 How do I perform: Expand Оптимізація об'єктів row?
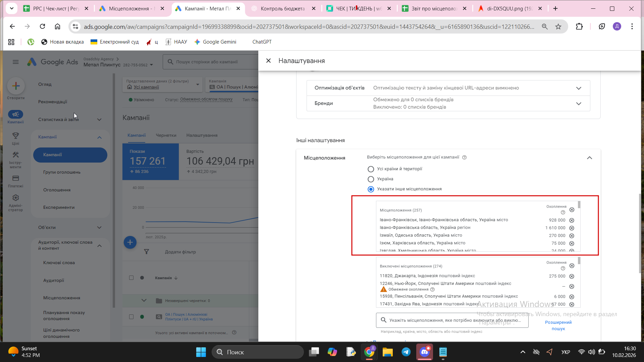tap(579, 88)
